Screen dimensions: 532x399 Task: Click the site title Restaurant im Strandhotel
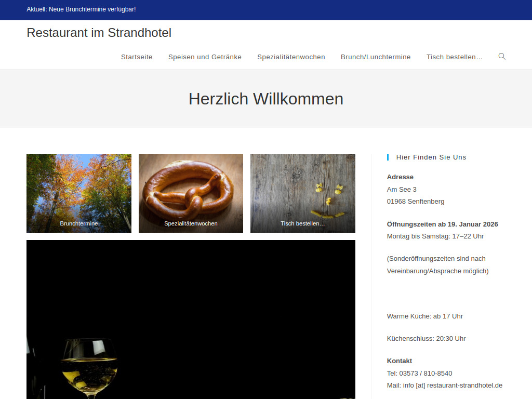99,33
